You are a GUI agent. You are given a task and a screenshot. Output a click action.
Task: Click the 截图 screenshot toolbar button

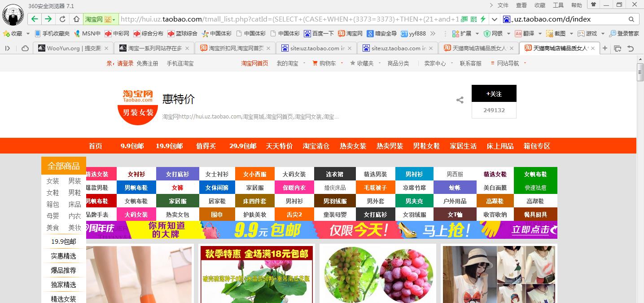click(556, 34)
